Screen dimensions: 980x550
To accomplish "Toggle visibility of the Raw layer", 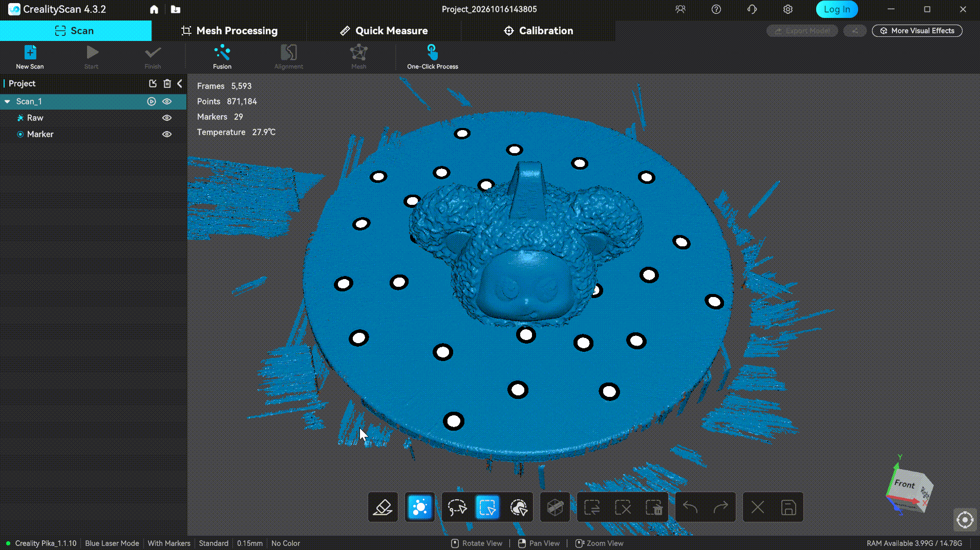I will [x=167, y=118].
